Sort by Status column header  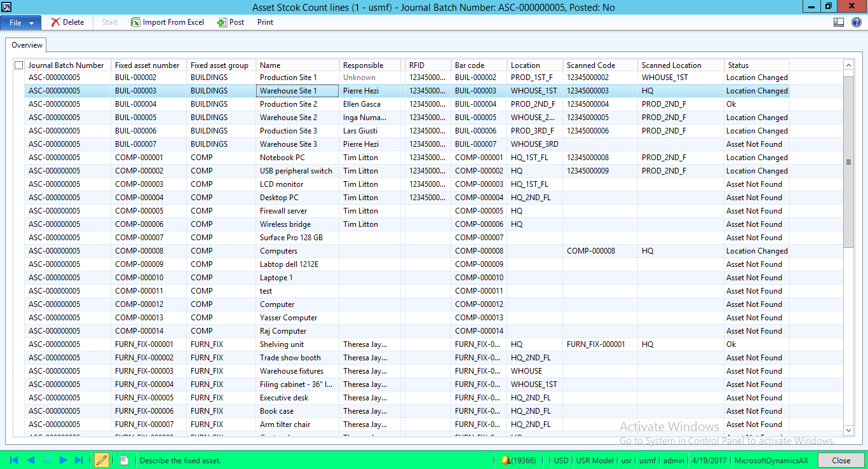(756, 65)
